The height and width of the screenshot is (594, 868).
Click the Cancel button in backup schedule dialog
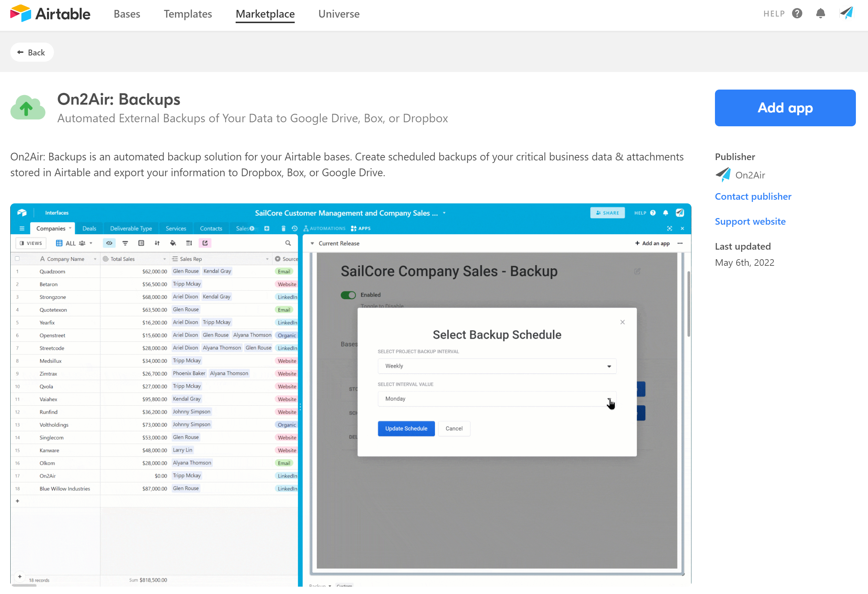454,428
